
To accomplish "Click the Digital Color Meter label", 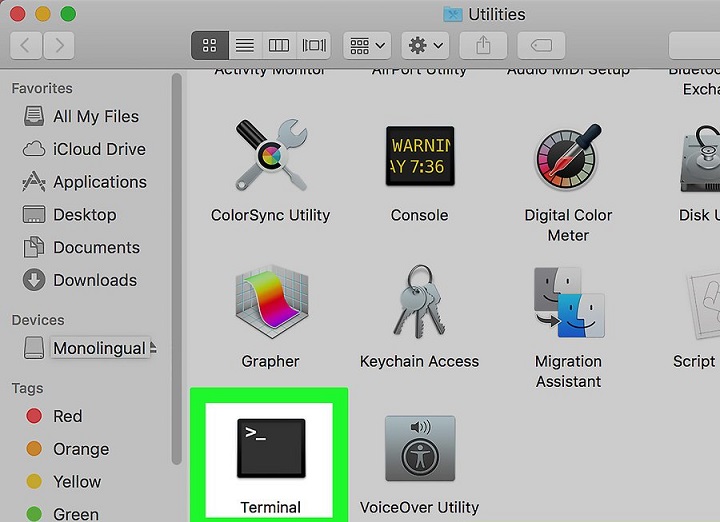I will tap(568, 225).
